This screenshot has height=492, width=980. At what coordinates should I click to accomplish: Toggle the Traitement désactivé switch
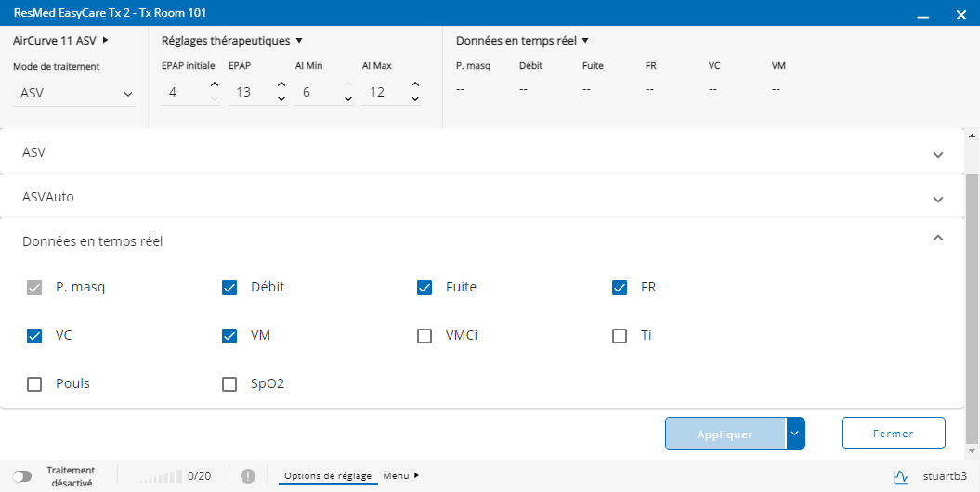click(22, 476)
